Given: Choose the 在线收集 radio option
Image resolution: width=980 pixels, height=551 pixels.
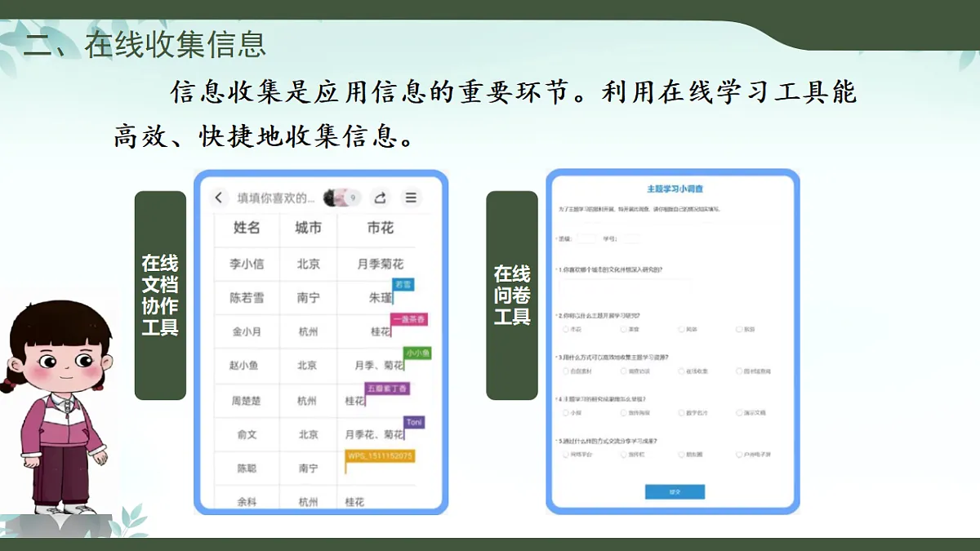Looking at the screenshot, I should click(x=682, y=371).
